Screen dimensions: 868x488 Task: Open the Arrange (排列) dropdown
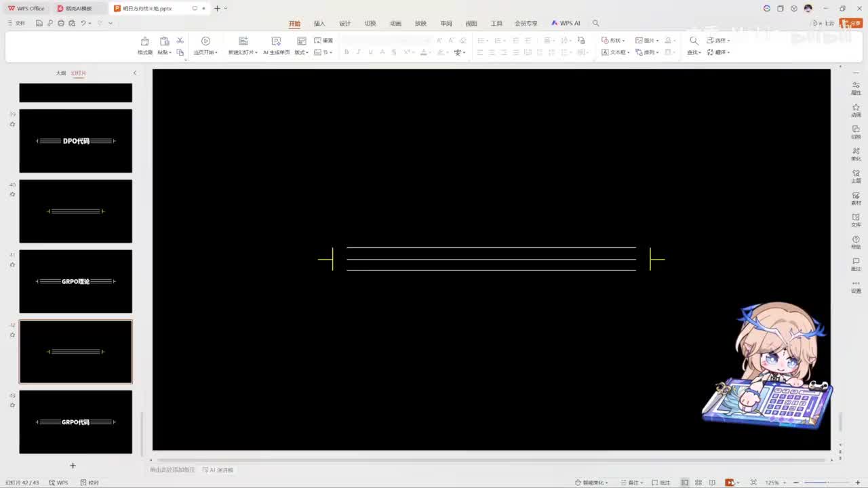tap(647, 52)
